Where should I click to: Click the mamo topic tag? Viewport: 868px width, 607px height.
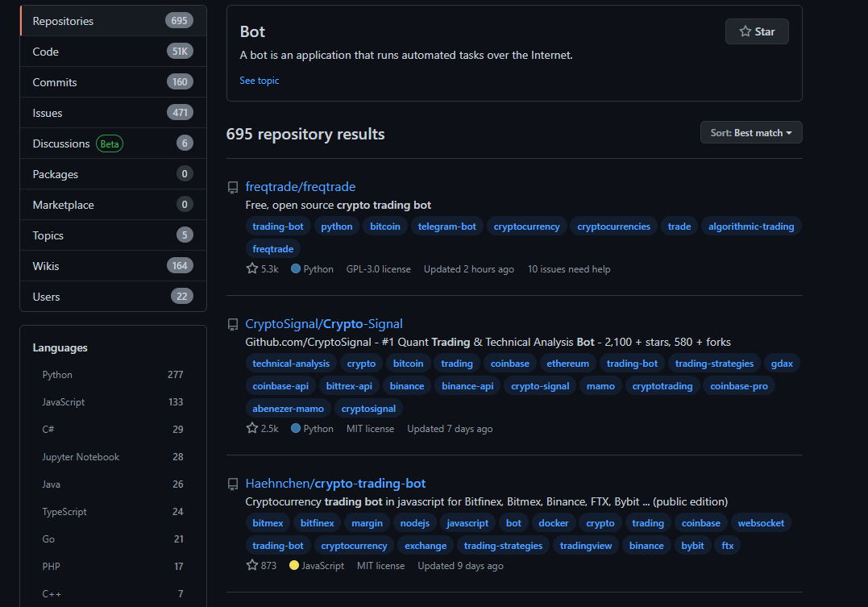(x=600, y=386)
